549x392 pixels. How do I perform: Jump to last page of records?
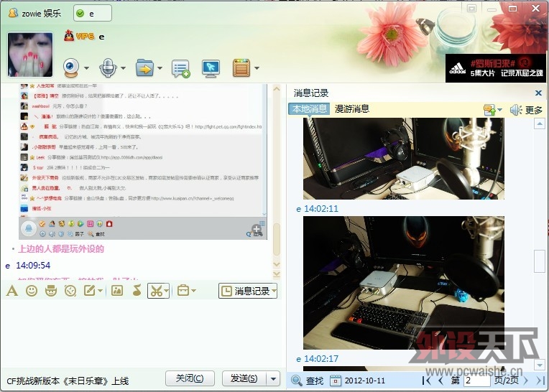[540, 381]
